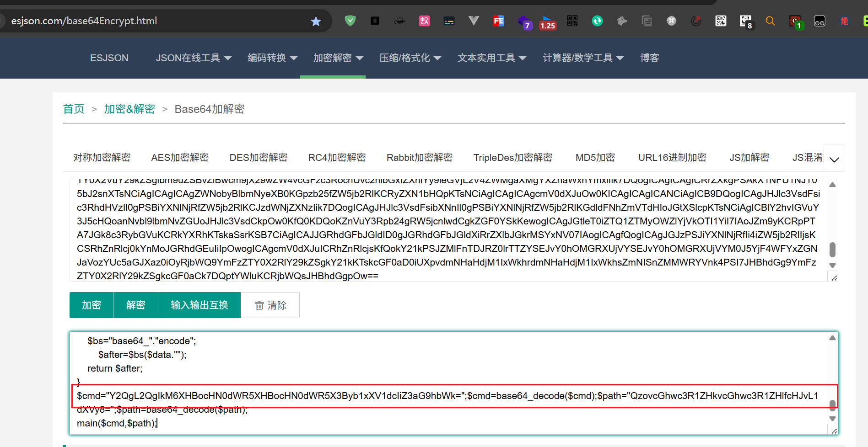This screenshot has width=868, height=447.
Task: Open the screenshot extension showing badge 8
Action: (x=745, y=21)
